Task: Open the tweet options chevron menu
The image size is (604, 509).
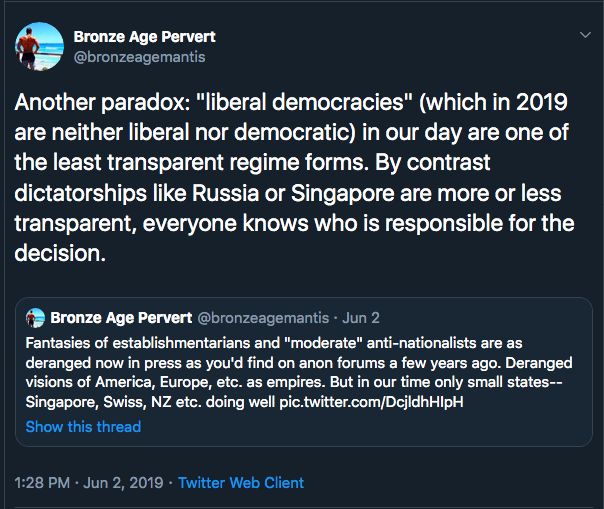Action: [x=585, y=36]
